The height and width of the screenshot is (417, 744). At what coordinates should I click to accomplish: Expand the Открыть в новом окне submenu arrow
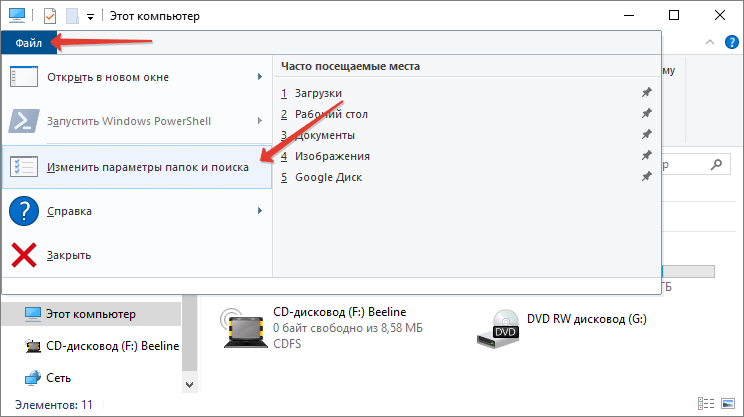tap(260, 77)
